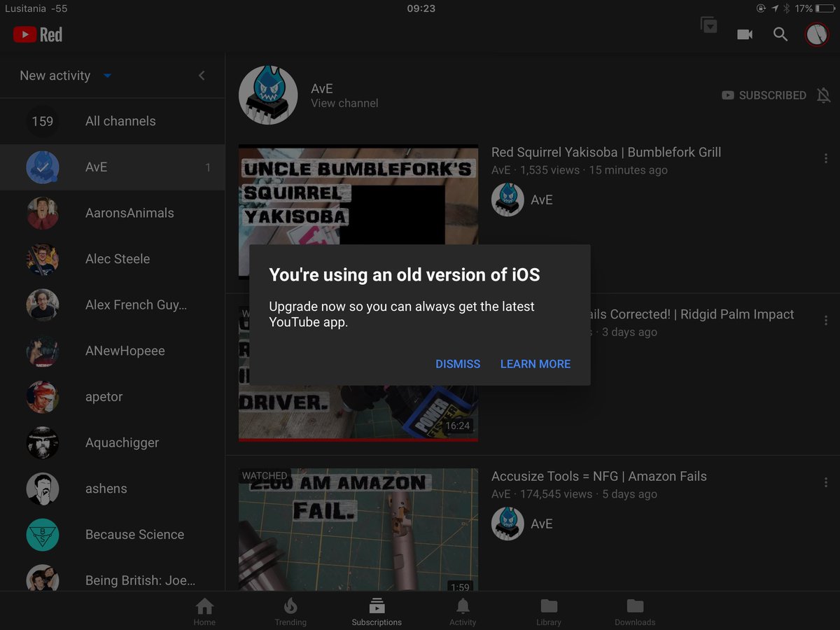Click the SUBSCRIBED button

coord(764,95)
